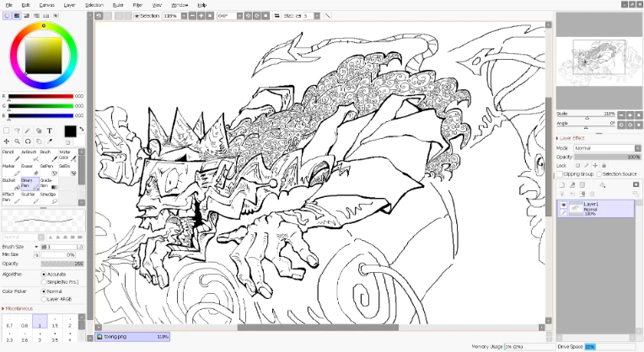Open the Canvas menu

pyautogui.click(x=46, y=5)
